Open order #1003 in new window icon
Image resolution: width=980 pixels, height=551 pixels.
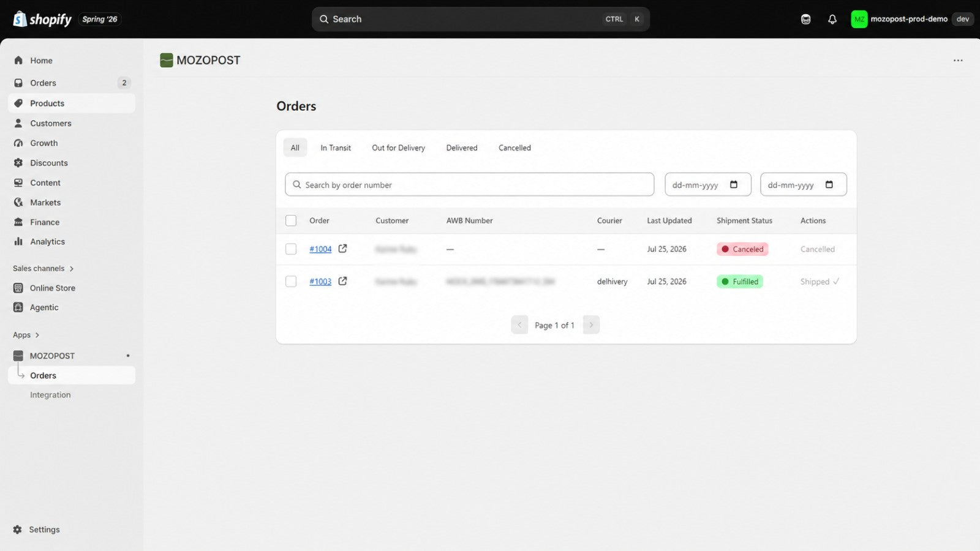(343, 281)
